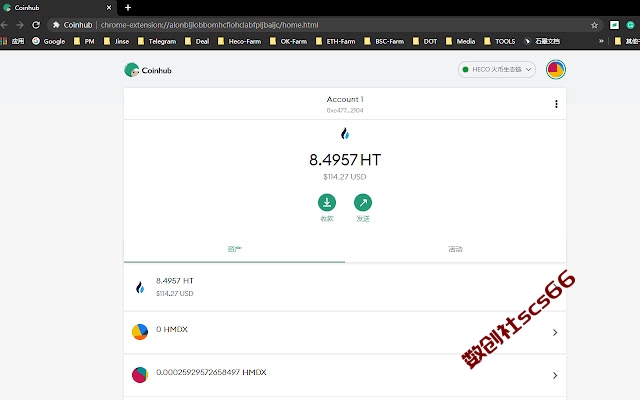Show more bookmarks with the double-chevron
Image resolution: width=640 pixels, height=400 pixels.
tap(601, 41)
